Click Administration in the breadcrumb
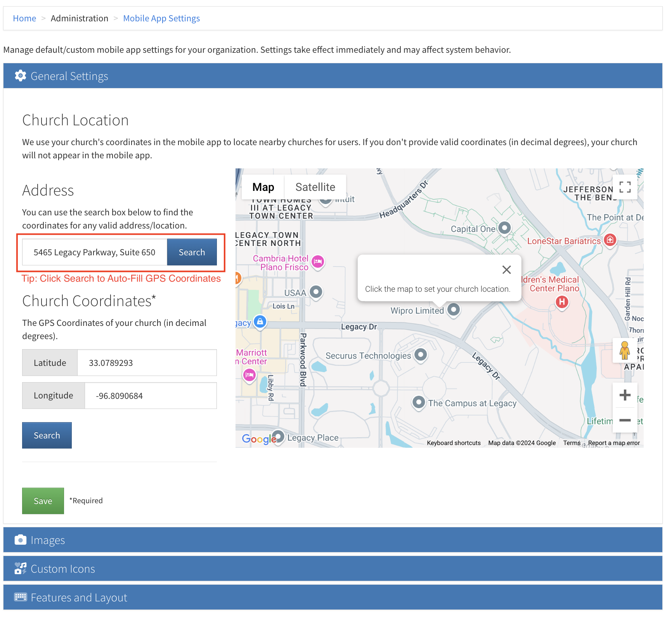 (x=80, y=18)
